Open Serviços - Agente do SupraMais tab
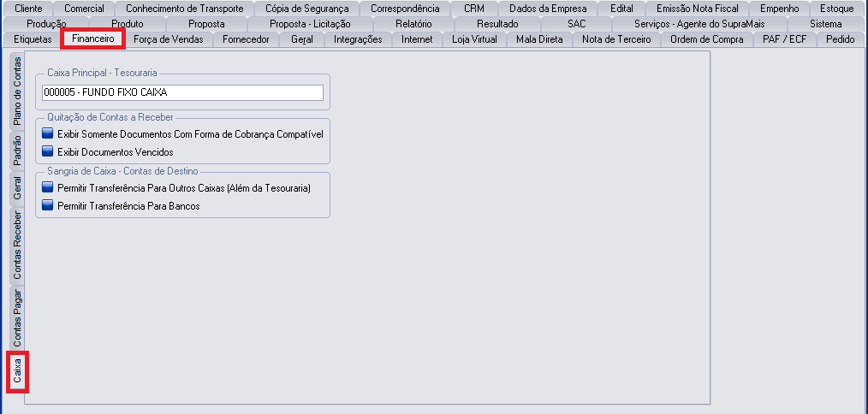The height and width of the screenshot is (414, 868). point(699,24)
